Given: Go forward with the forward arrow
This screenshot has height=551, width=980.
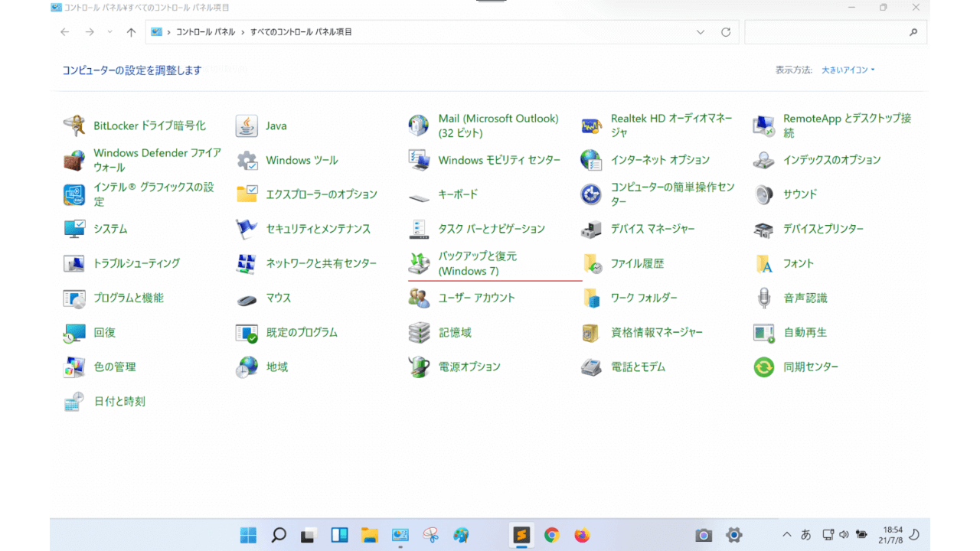Looking at the screenshot, I should click(90, 32).
